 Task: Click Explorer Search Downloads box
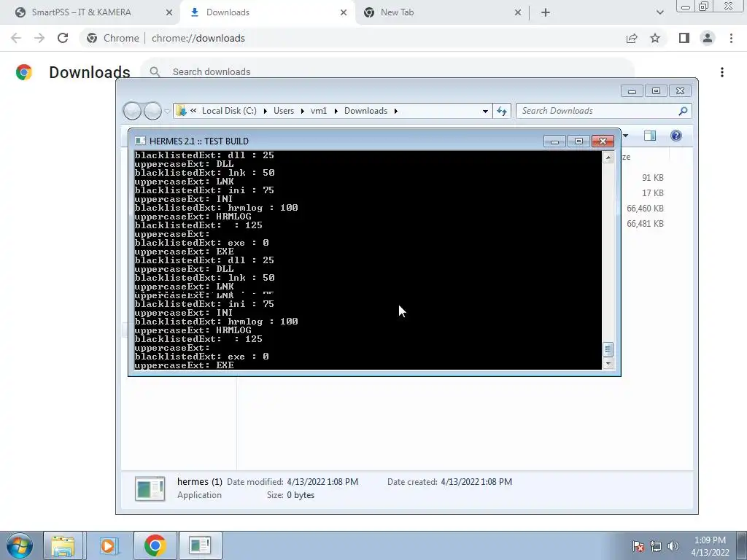pos(603,111)
